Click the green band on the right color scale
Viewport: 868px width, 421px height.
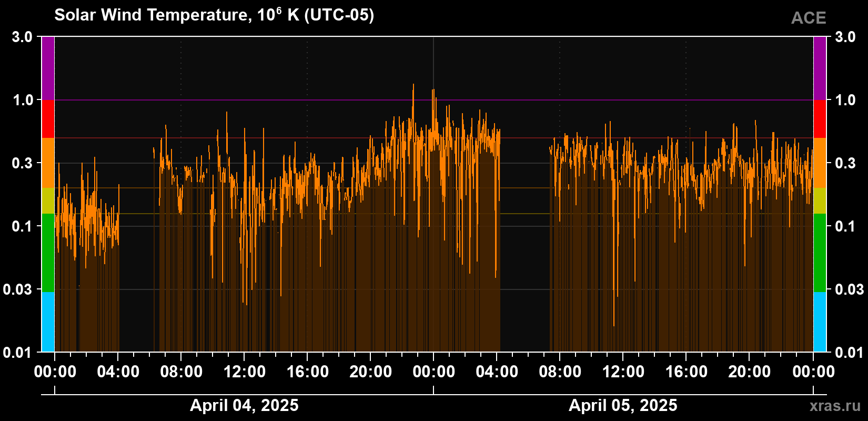click(820, 253)
